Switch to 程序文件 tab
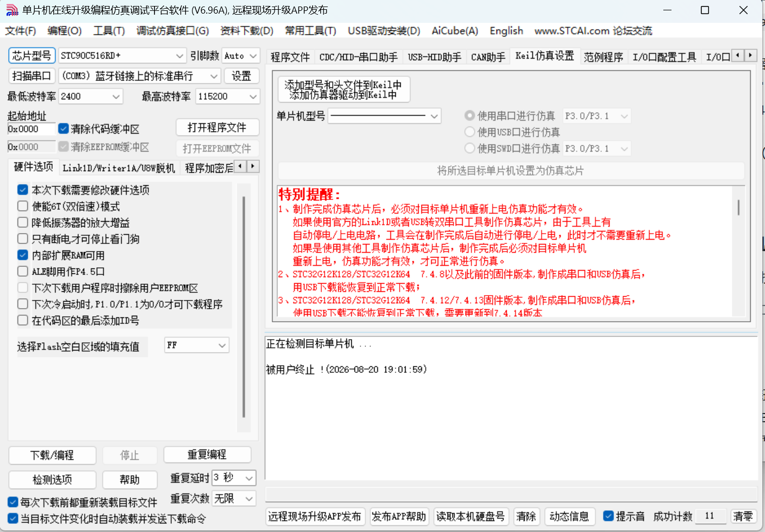765x532 pixels. [x=290, y=57]
